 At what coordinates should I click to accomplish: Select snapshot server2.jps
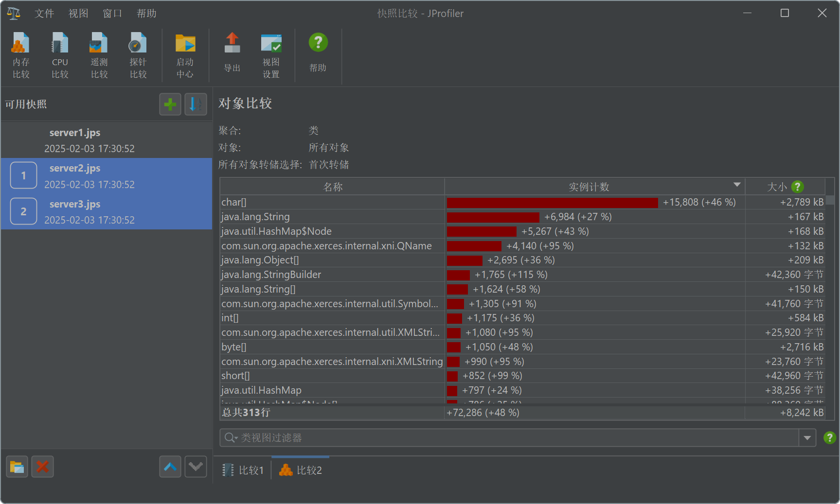pyautogui.click(x=107, y=176)
